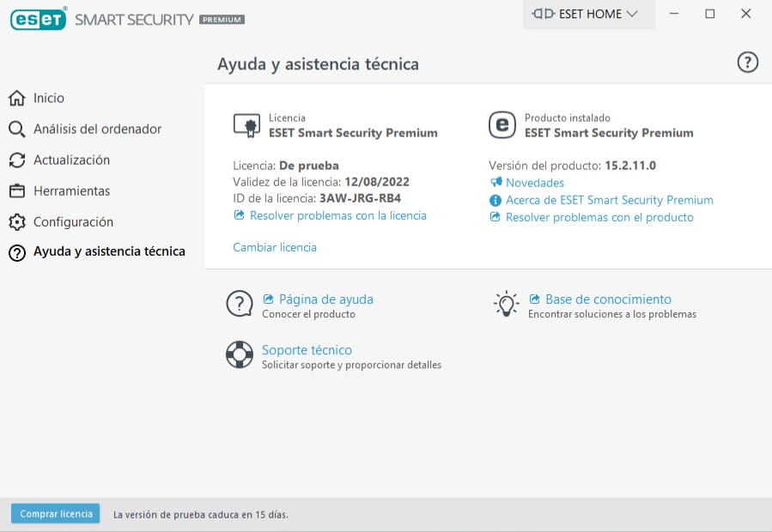This screenshot has height=532, width=772.
Task: Open the Configuración section
Action: point(73,222)
